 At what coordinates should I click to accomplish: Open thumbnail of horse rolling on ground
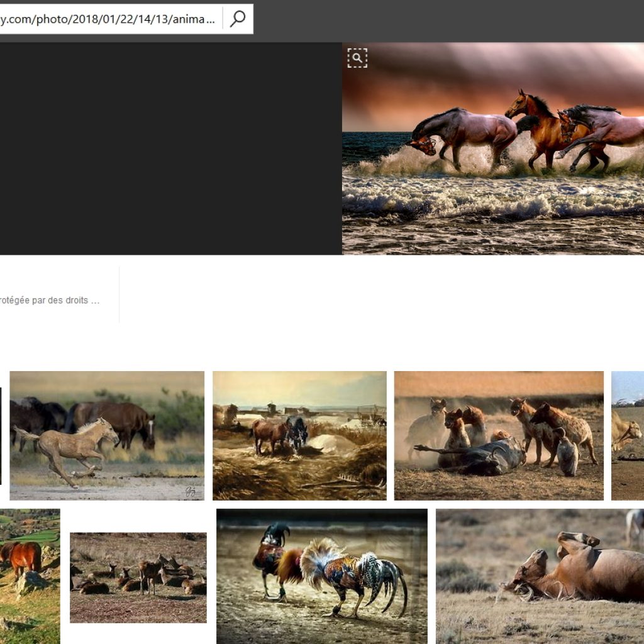pos(540,576)
